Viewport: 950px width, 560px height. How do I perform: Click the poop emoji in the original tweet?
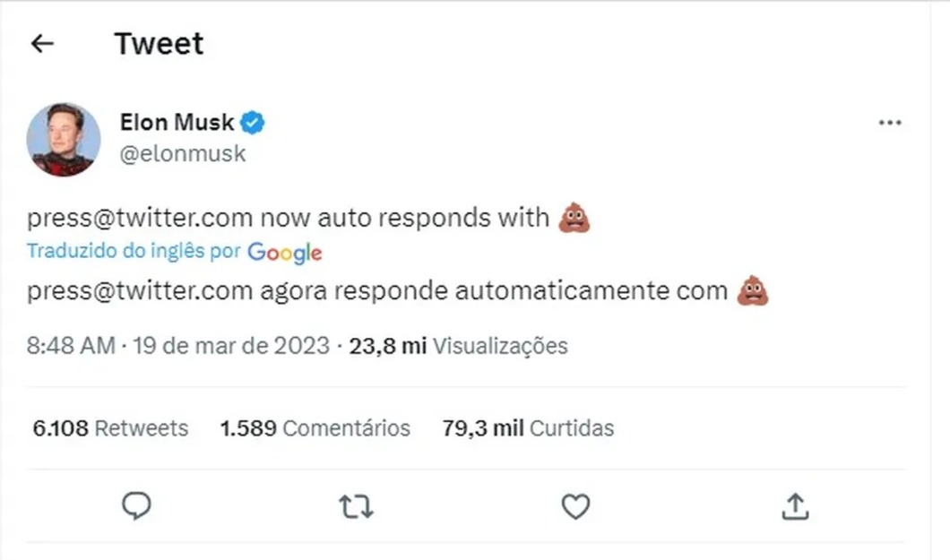pos(574,218)
